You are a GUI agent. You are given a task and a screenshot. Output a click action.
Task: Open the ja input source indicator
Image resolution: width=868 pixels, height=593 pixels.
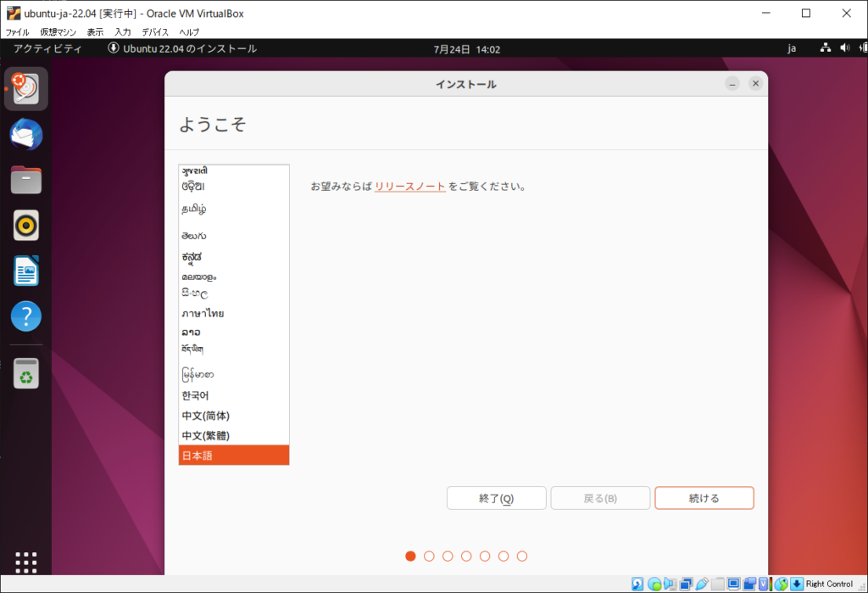point(793,48)
